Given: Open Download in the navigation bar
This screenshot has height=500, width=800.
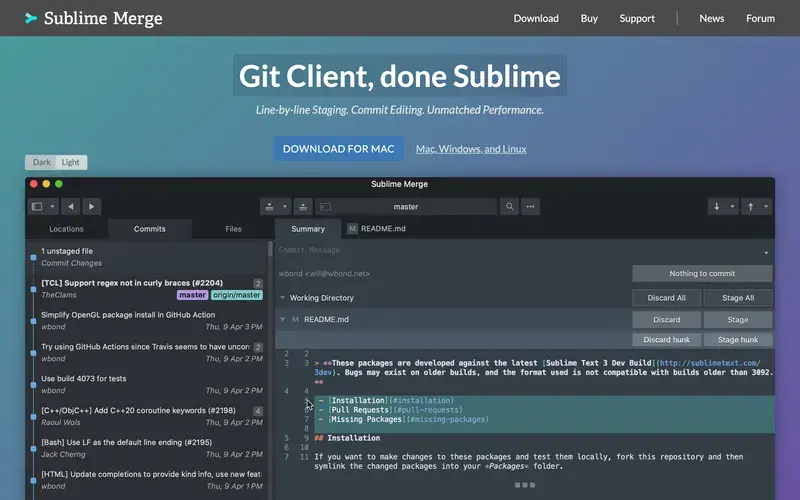Looking at the screenshot, I should coord(536,18).
